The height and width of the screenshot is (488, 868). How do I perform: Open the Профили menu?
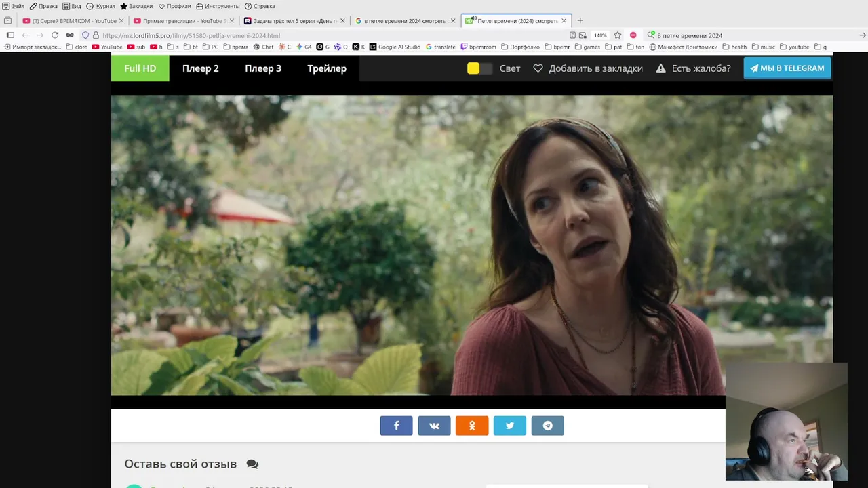[x=174, y=6]
